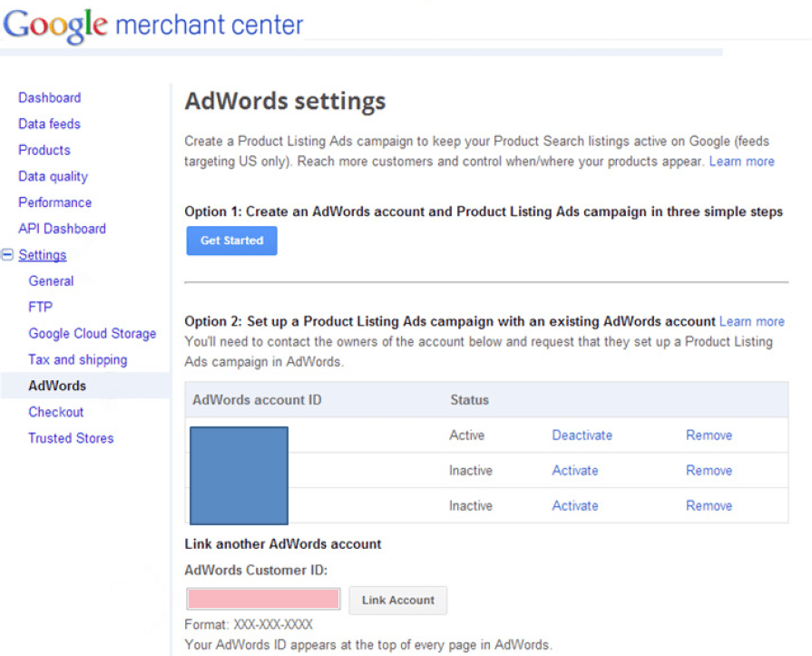Open Checkout settings
Viewport: 812px width, 656px height.
click(x=56, y=412)
